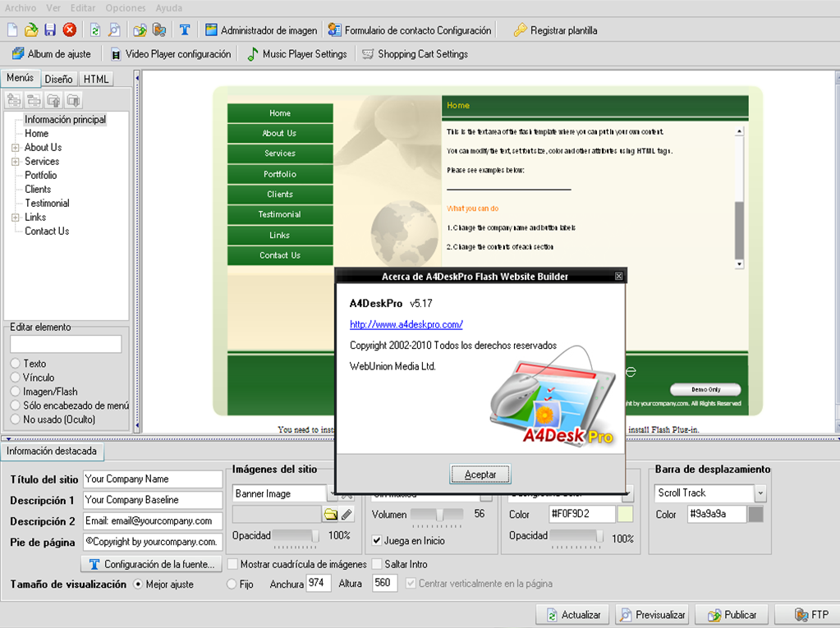Click the Previsualizar button

[653, 615]
